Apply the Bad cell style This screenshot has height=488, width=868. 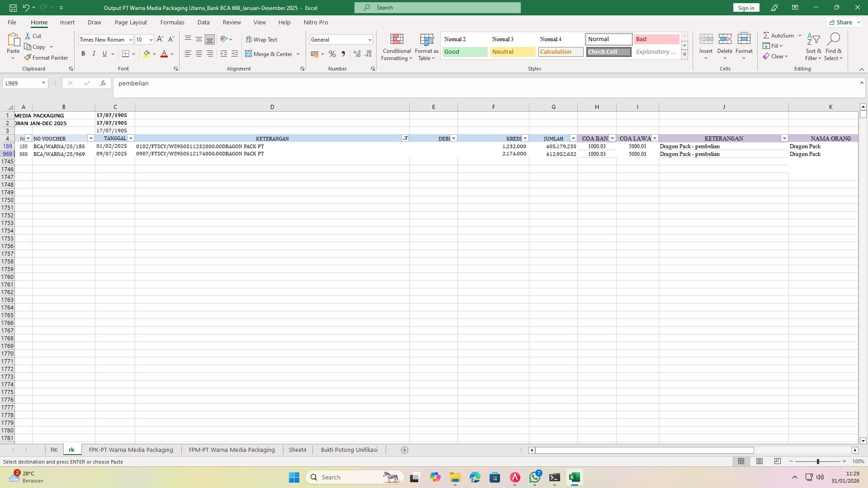coord(656,39)
